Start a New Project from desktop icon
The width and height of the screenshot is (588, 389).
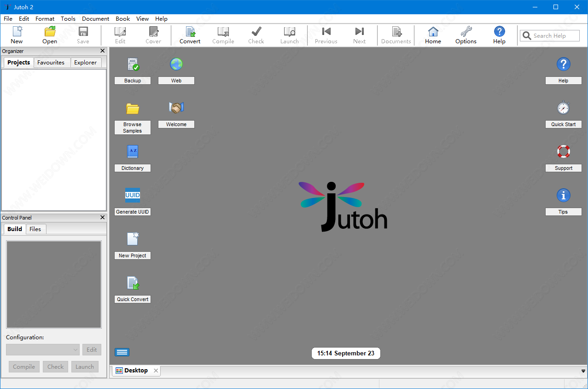pos(133,239)
